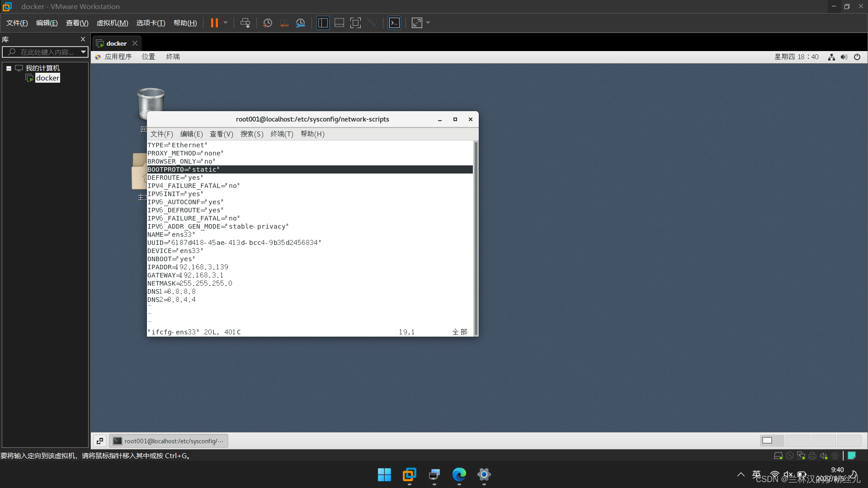
Task: Open the VMware 编辑(E) menu
Action: pos(47,23)
